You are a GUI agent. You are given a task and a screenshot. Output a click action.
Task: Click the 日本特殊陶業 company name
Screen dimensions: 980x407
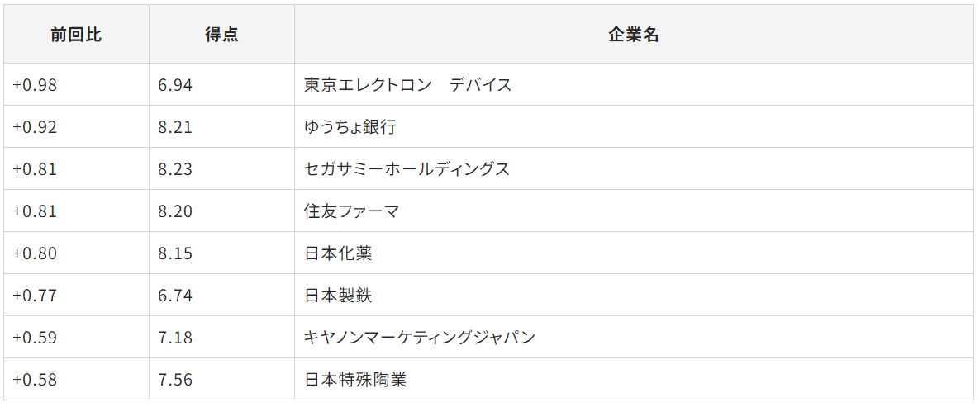pyautogui.click(x=355, y=380)
